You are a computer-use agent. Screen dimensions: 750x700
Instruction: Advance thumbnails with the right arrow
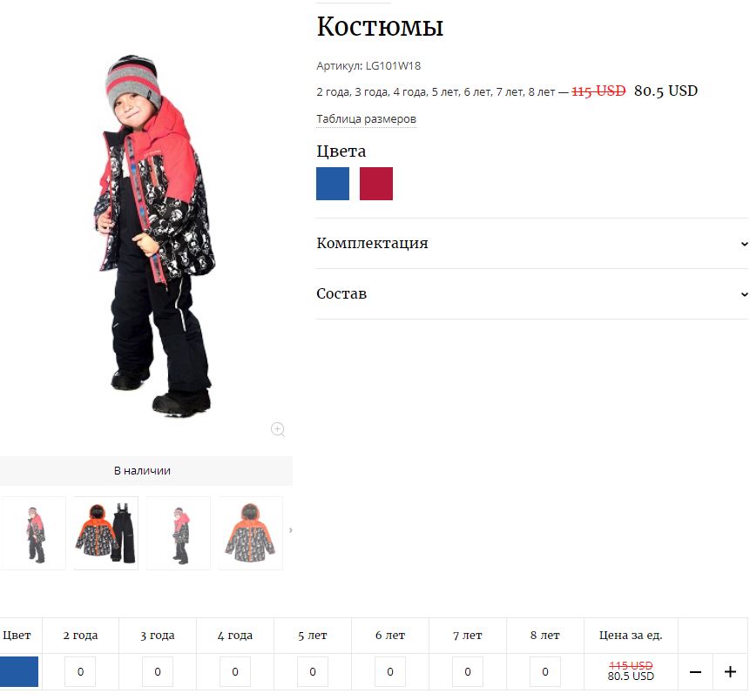tap(290, 530)
